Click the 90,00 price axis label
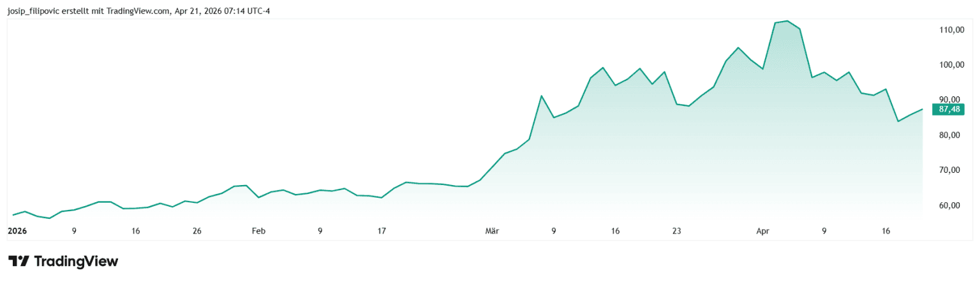Screen dimensions: 980x282 (x=951, y=100)
